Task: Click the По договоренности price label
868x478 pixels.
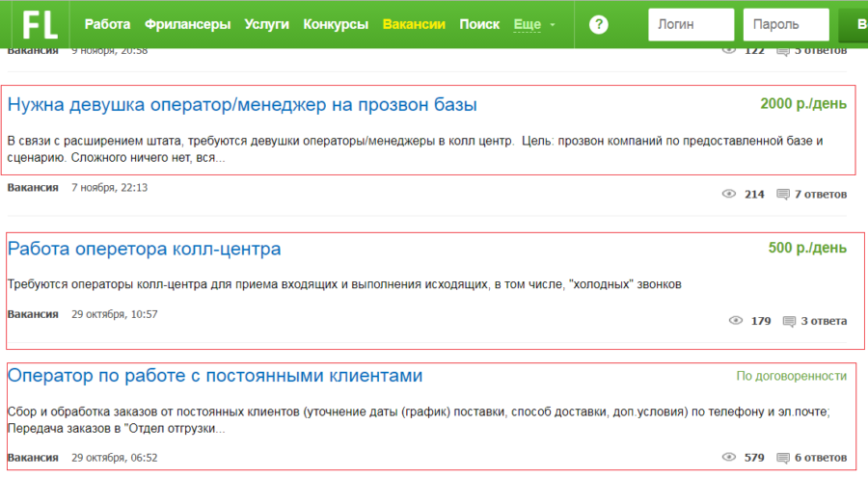Action: click(791, 376)
